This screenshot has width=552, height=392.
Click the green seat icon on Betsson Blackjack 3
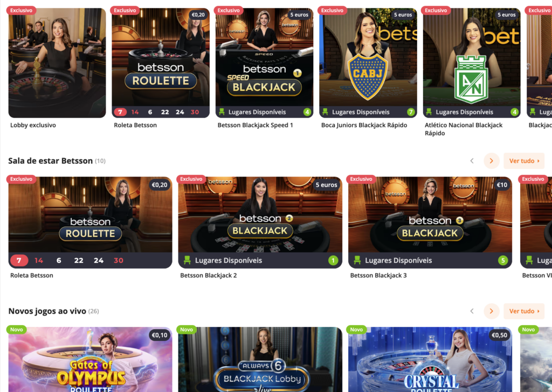pyautogui.click(x=357, y=260)
